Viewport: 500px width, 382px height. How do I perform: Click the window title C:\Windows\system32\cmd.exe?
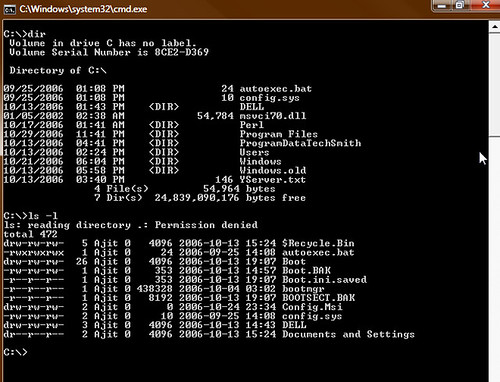point(83,9)
